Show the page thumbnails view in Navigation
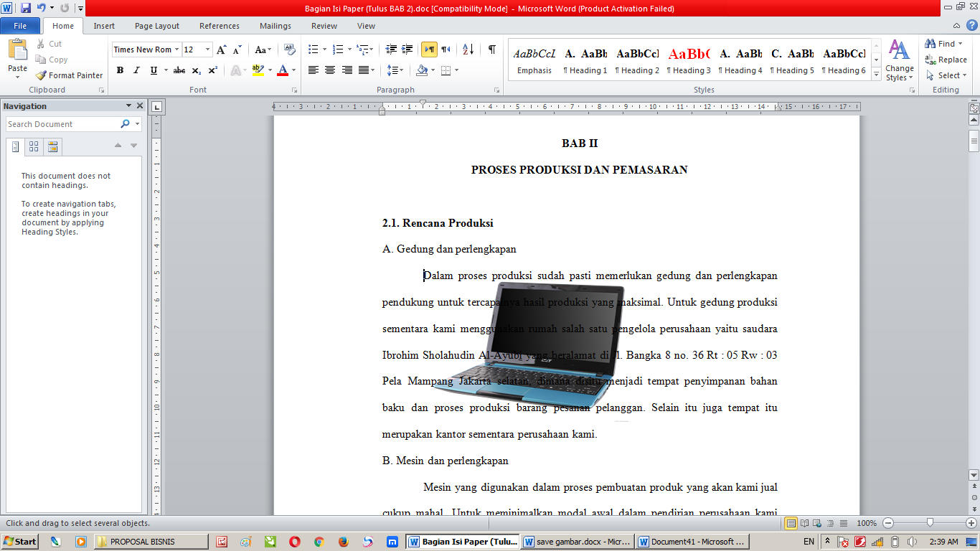The width and height of the screenshot is (980, 551). click(34, 147)
